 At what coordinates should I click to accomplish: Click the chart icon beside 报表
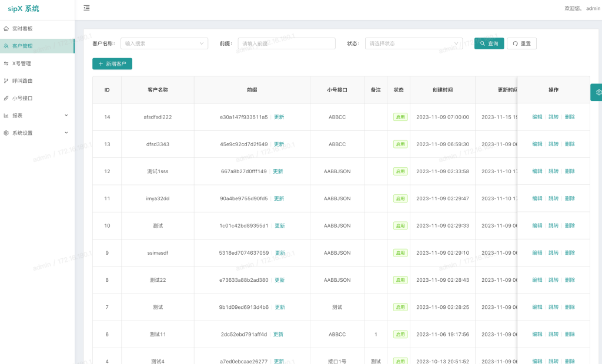[6, 116]
